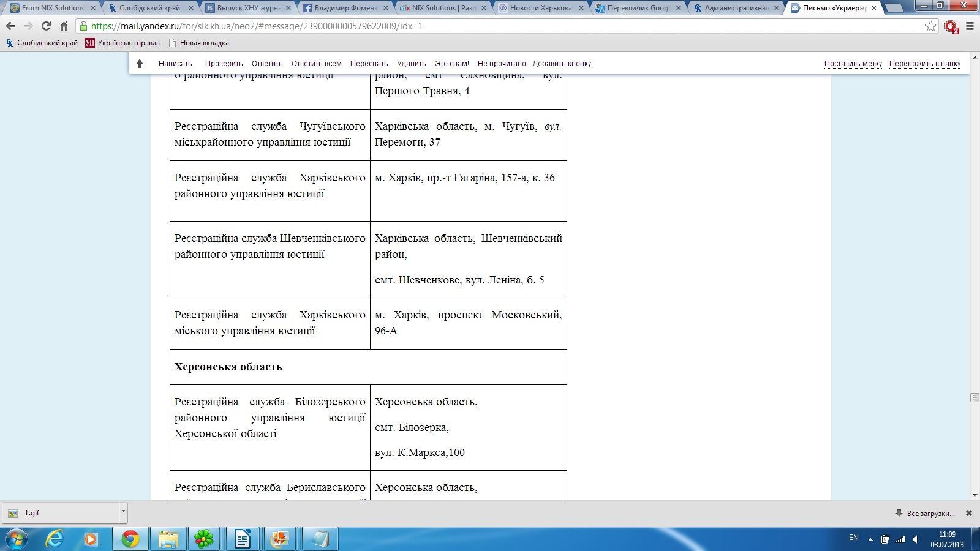Open 'Переложить в папку' dropdown
Viewport: 980px width, 551px height.
(x=924, y=64)
